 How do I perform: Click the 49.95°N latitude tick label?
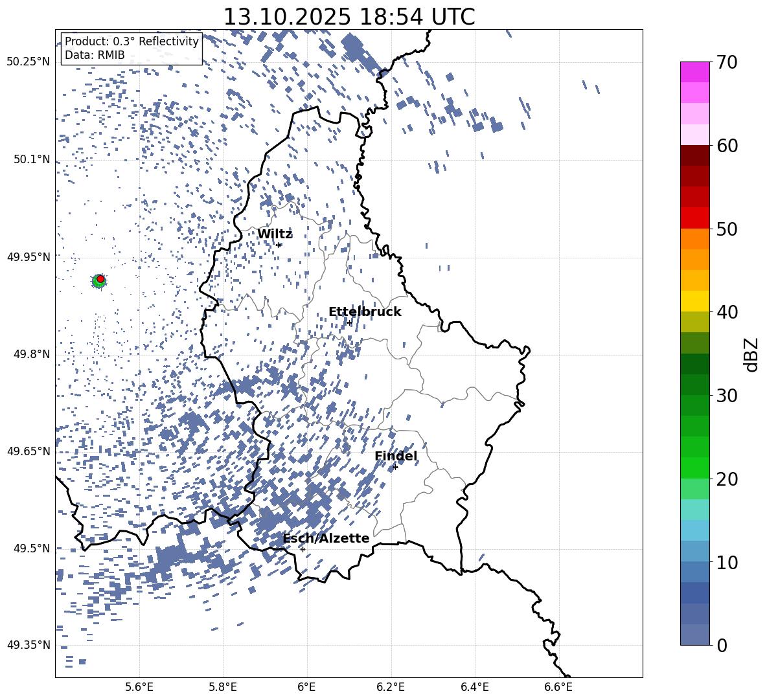pyautogui.click(x=29, y=256)
